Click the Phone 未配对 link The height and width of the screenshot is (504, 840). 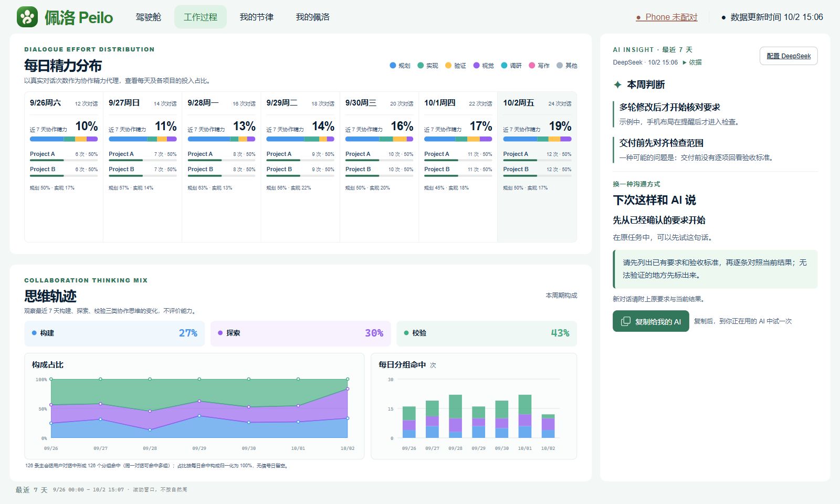(667, 17)
